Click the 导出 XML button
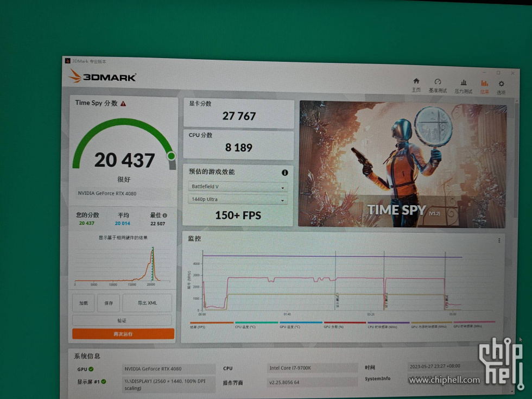Image resolution: width=532 pixels, height=399 pixels. point(147,303)
